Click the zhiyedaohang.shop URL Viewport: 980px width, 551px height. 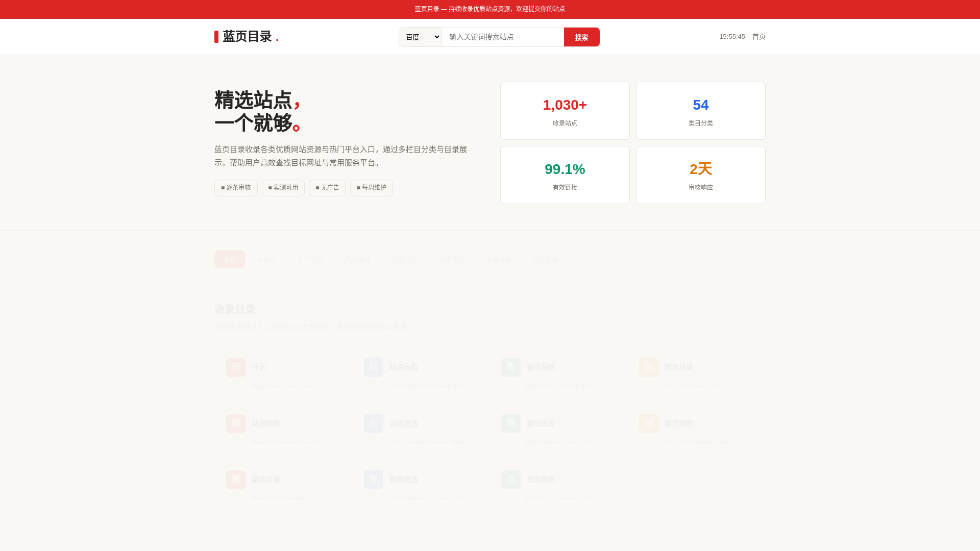pyautogui.click(x=560, y=386)
